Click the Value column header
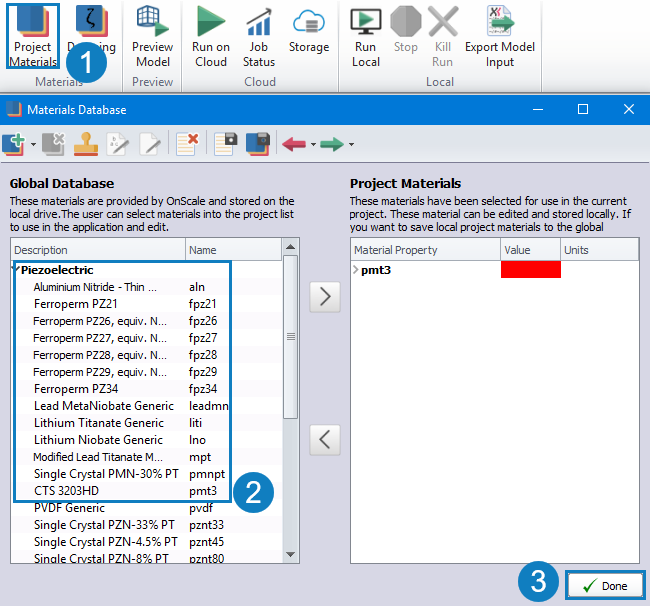Image resolution: width=650 pixels, height=606 pixels. 531,250
